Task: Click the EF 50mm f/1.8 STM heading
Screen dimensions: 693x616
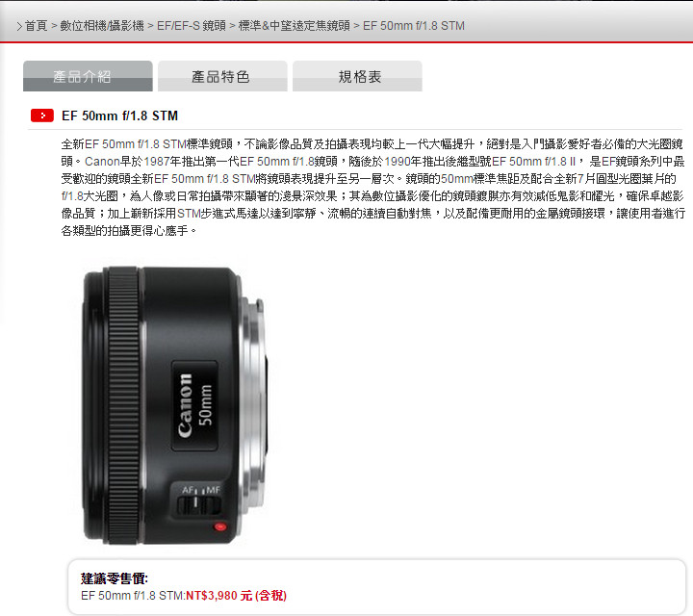Action: 119,115
